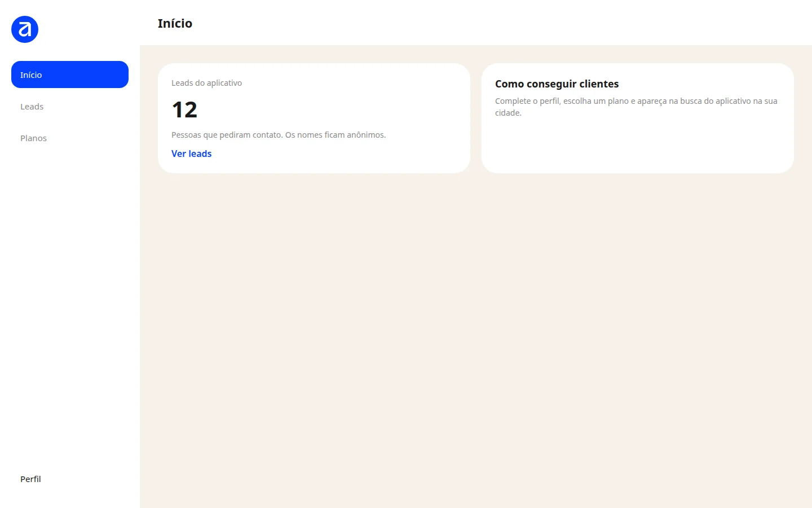Open the Planos sidebar section
The image size is (812, 508).
pyautogui.click(x=70, y=138)
